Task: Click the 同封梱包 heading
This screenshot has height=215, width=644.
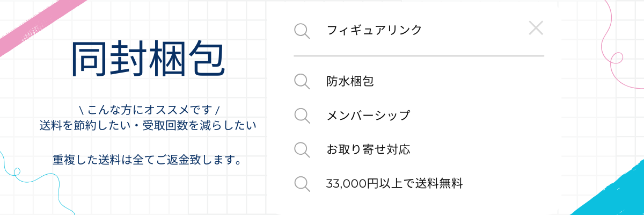Action: [x=148, y=59]
